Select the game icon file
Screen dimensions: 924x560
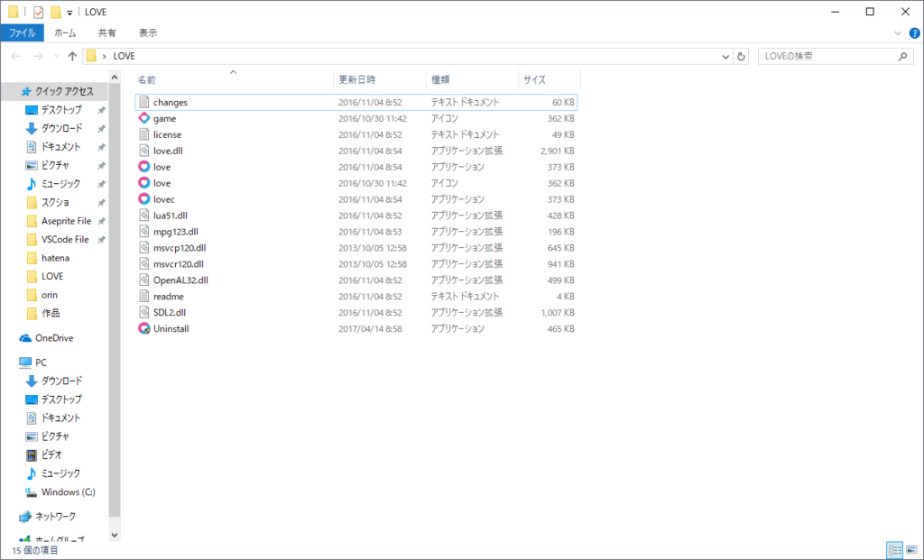143,118
